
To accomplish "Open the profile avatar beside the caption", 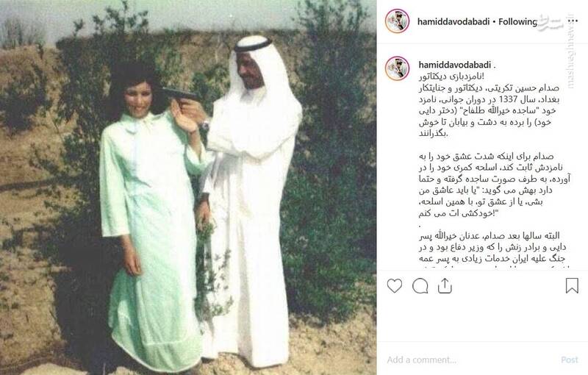I will tap(397, 68).
